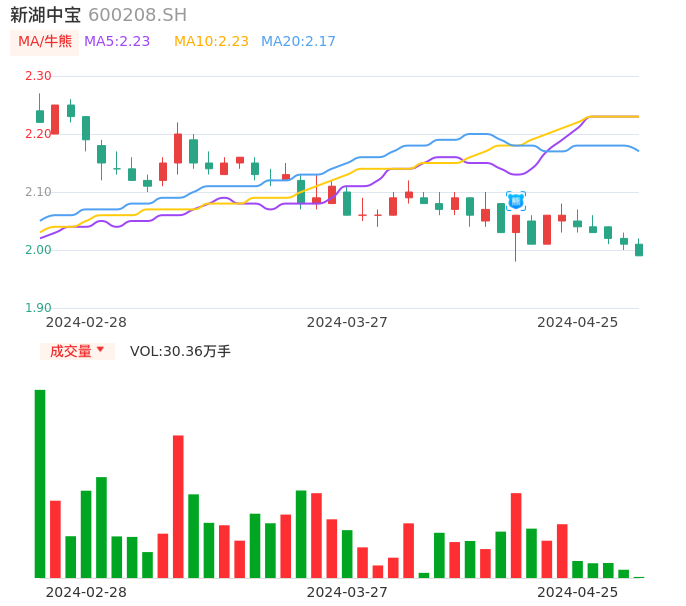Click the VOL:30.36万手 volume readout
Image resolution: width=686 pixels, height=606 pixels.
(x=180, y=351)
